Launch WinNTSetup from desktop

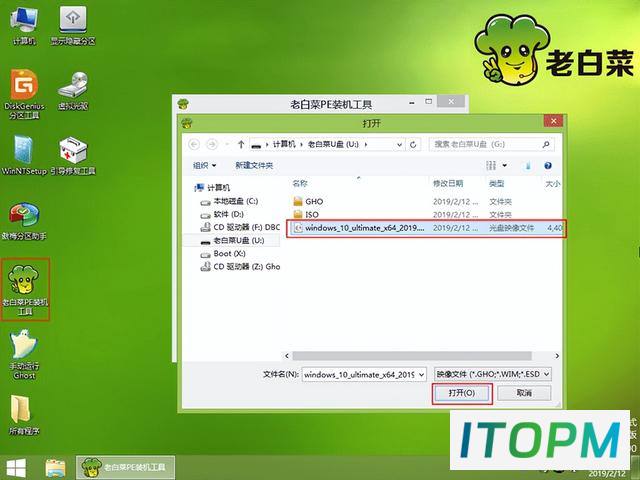click(24, 155)
